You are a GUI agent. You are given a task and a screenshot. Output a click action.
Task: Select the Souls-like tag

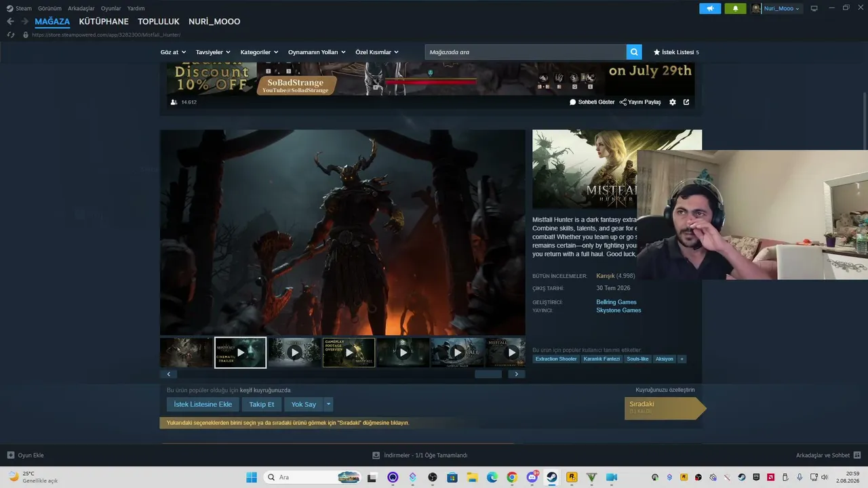click(x=638, y=359)
